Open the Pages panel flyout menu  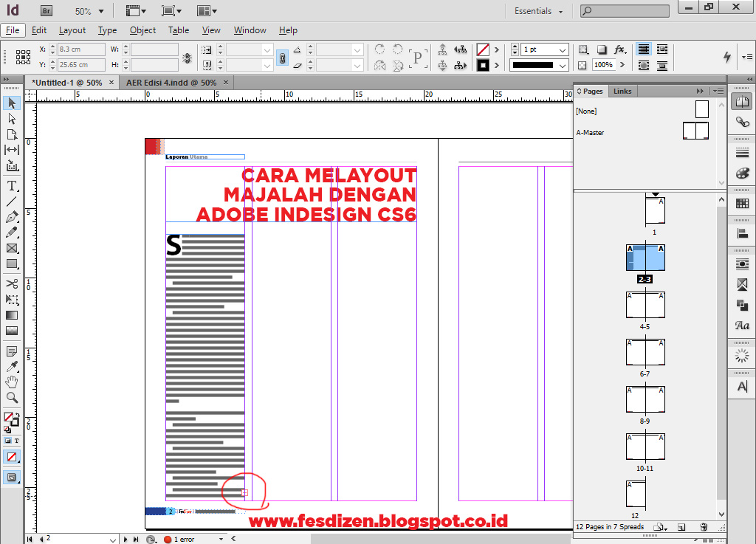click(718, 91)
